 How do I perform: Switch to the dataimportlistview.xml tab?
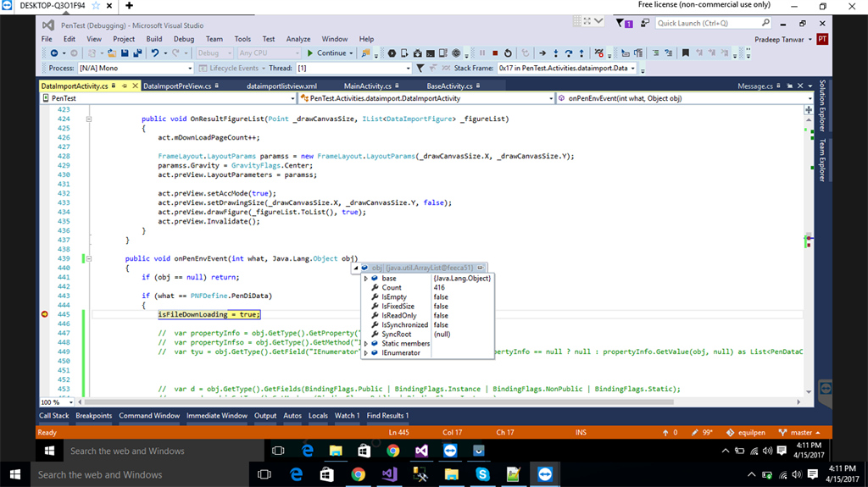pos(281,86)
